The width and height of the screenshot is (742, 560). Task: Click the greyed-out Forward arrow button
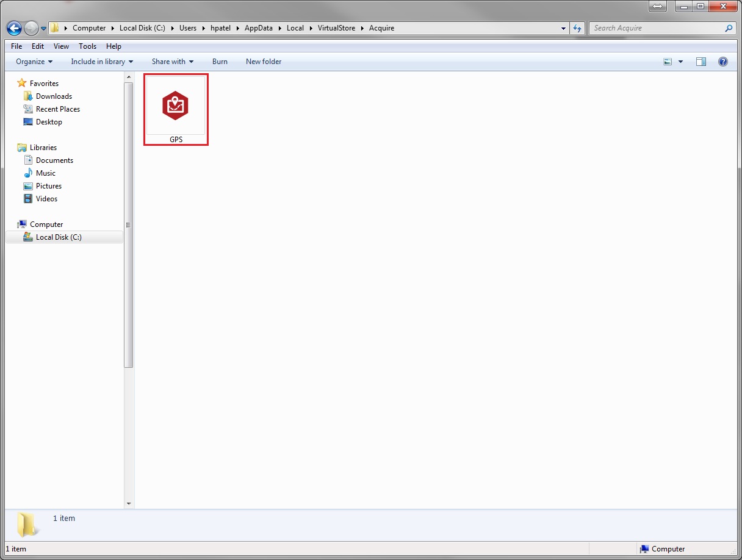31,28
